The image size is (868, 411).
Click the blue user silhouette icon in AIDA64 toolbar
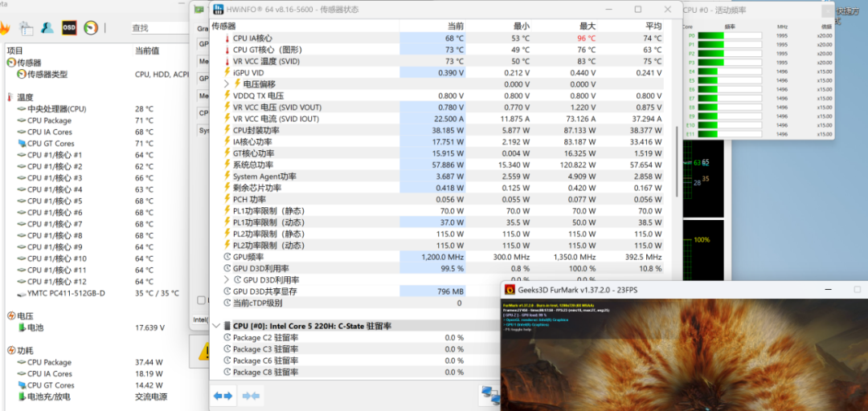(47, 27)
